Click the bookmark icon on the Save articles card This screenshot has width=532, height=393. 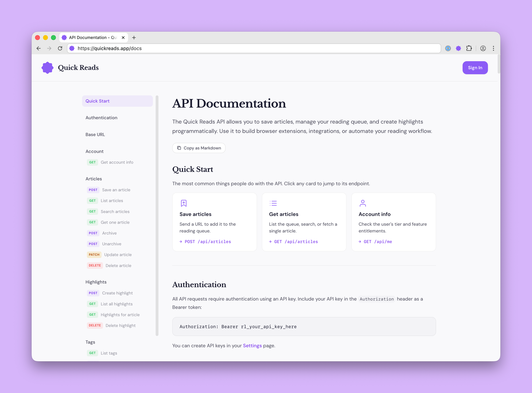tap(184, 203)
